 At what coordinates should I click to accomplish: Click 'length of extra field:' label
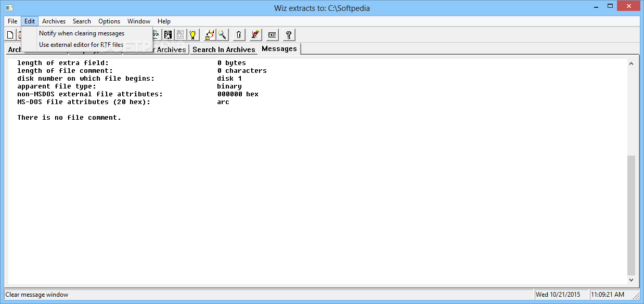pyautogui.click(x=63, y=63)
